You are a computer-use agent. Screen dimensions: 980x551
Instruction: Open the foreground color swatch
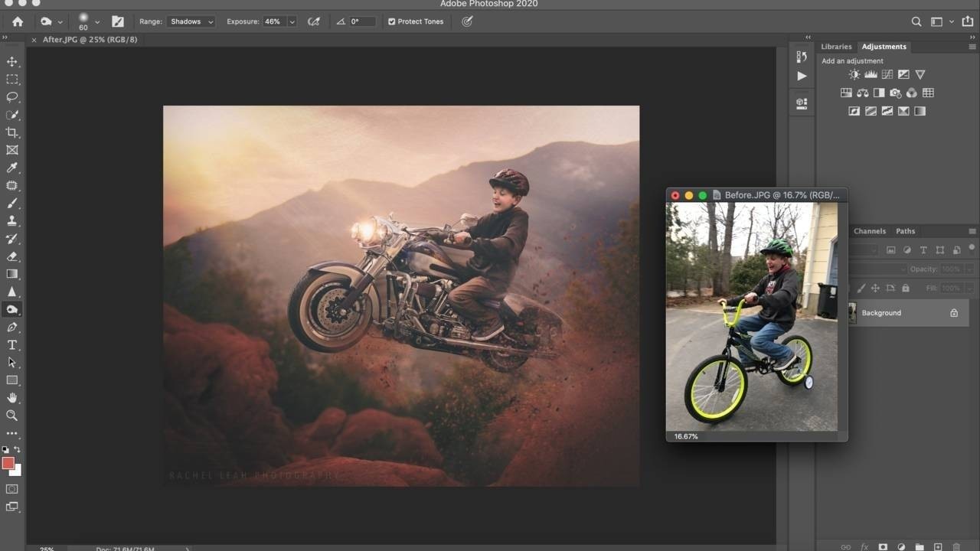8,463
